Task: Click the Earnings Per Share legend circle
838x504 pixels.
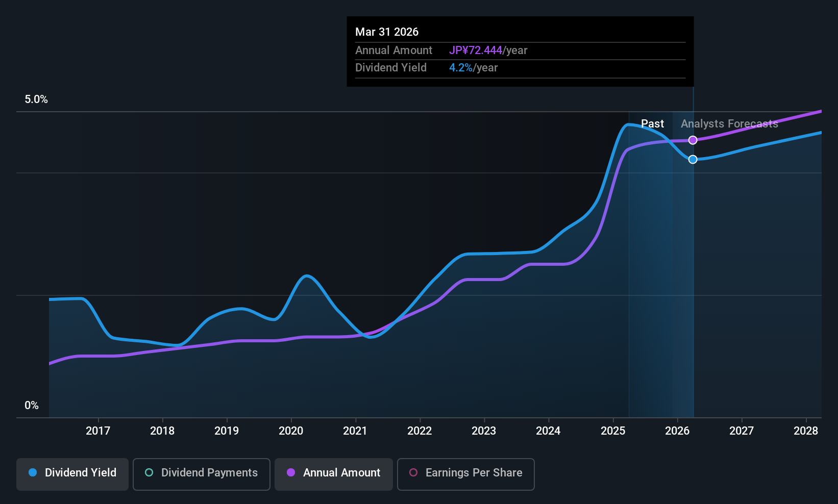Action: tap(413, 473)
